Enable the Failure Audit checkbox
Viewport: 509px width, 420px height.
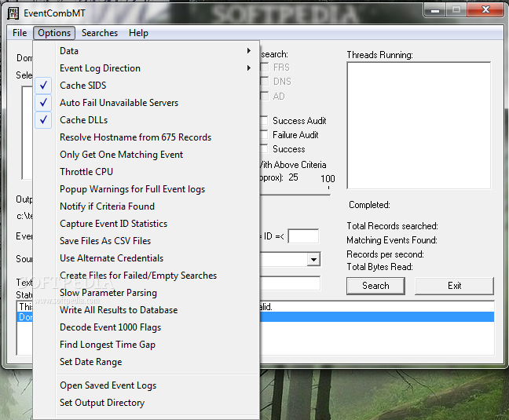(265, 134)
